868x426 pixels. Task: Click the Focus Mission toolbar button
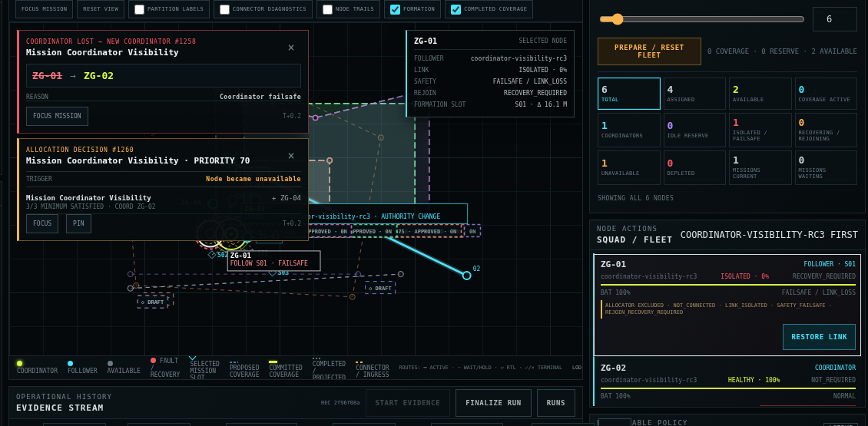(x=45, y=9)
